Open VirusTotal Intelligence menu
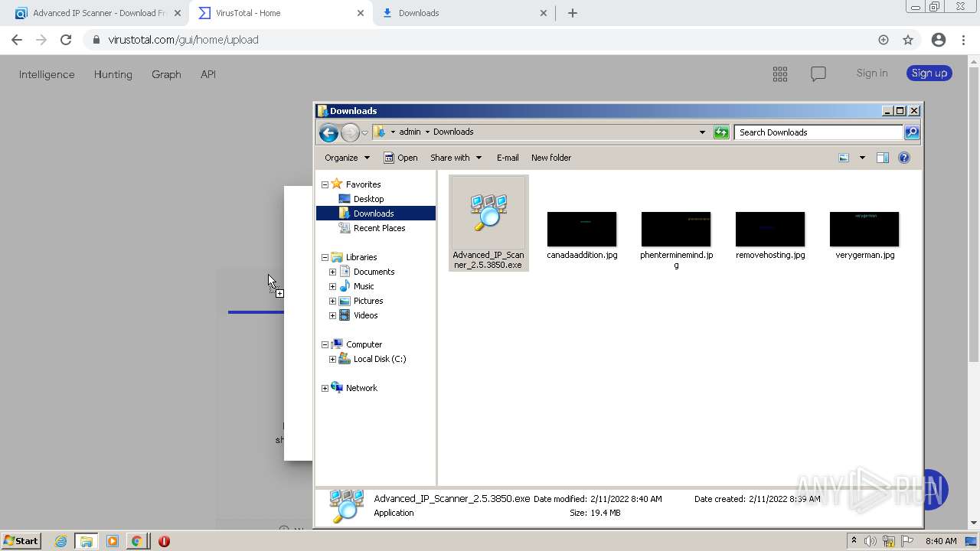980x551 pixels. pos(47,74)
